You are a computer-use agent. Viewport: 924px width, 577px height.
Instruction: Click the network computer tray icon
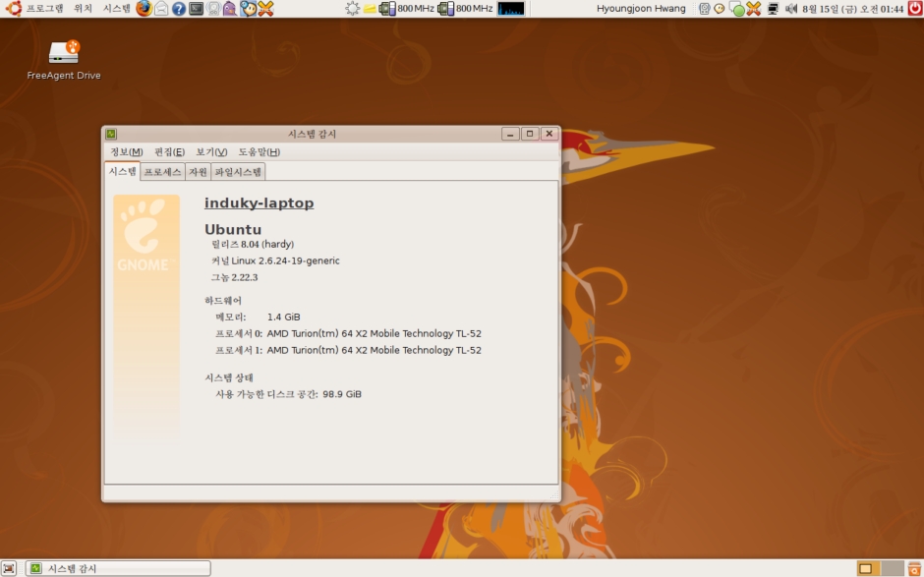pos(773,8)
